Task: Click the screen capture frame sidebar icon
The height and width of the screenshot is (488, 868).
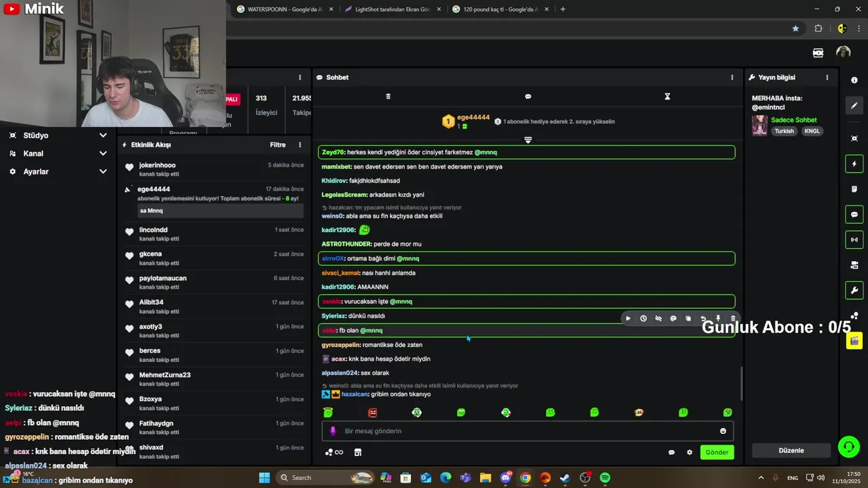Action: point(854,138)
